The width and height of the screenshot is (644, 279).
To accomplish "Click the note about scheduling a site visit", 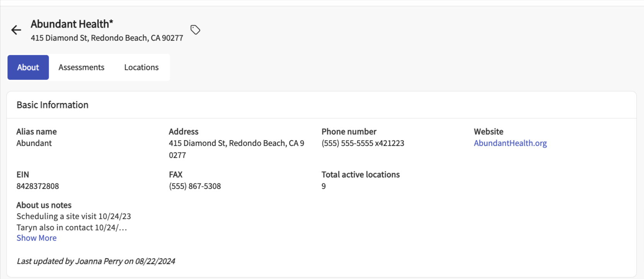I will pos(73,216).
